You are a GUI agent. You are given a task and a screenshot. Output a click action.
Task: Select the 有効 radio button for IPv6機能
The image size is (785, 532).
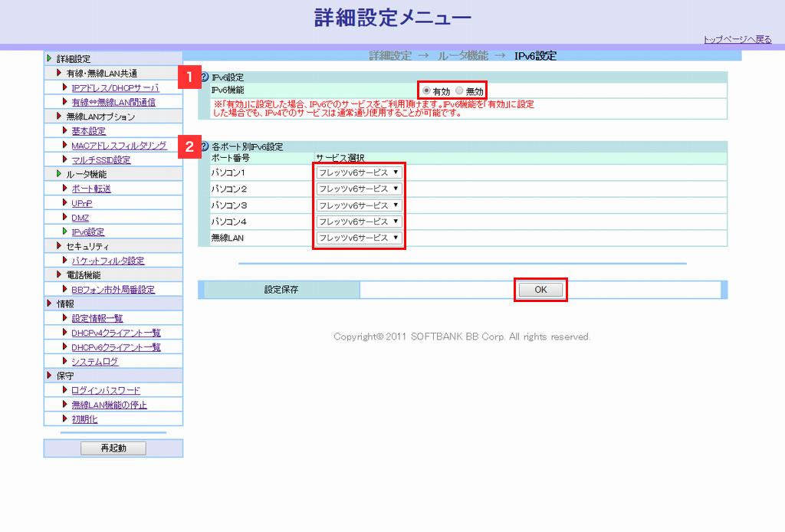point(426,90)
